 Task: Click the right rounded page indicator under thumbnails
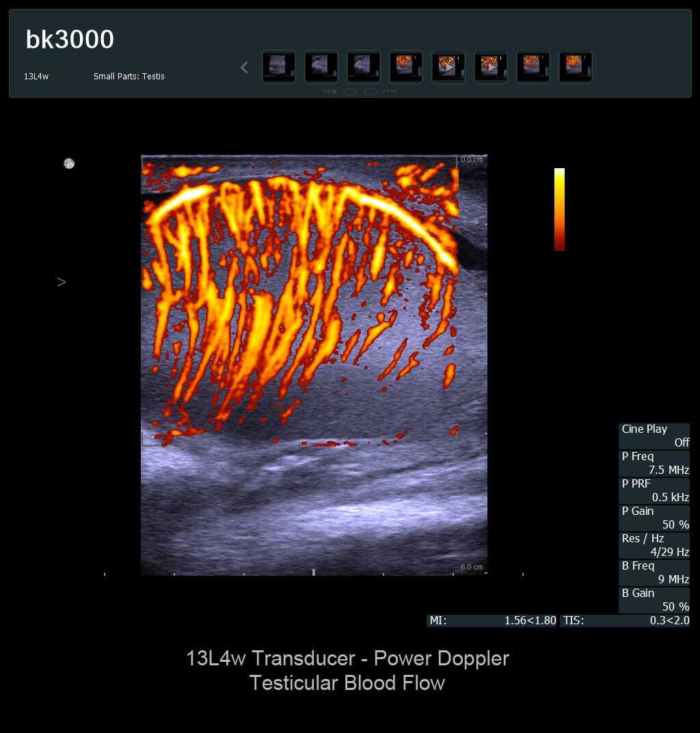point(370,92)
